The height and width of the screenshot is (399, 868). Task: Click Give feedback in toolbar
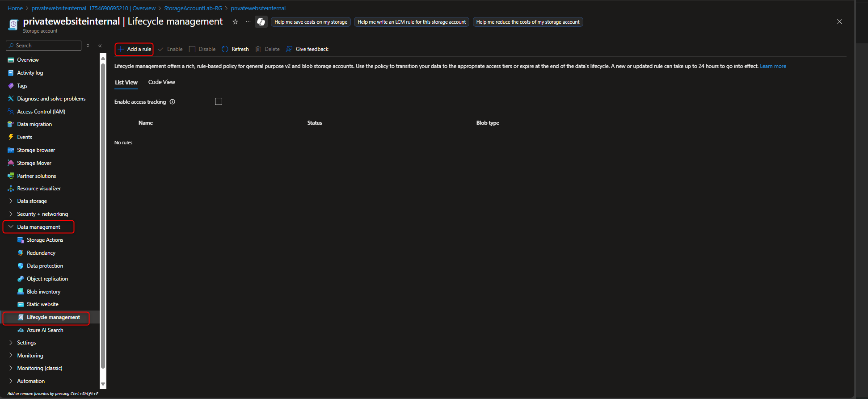(308, 49)
